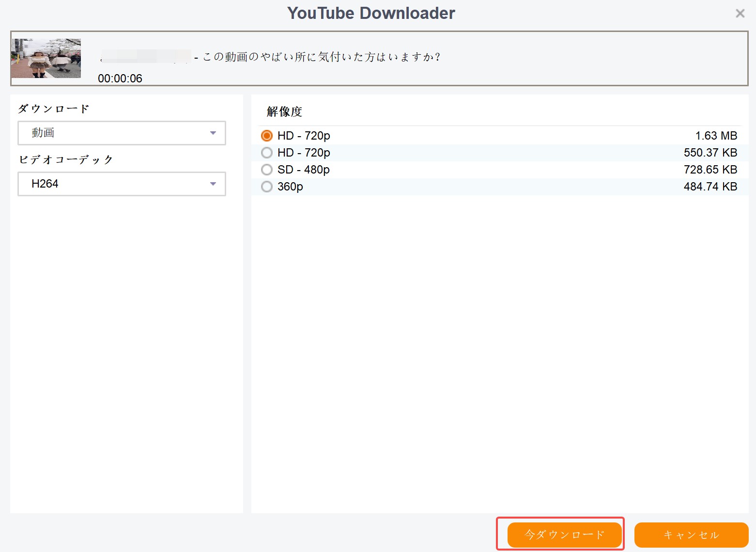Click the video thumbnail preview

(x=46, y=58)
